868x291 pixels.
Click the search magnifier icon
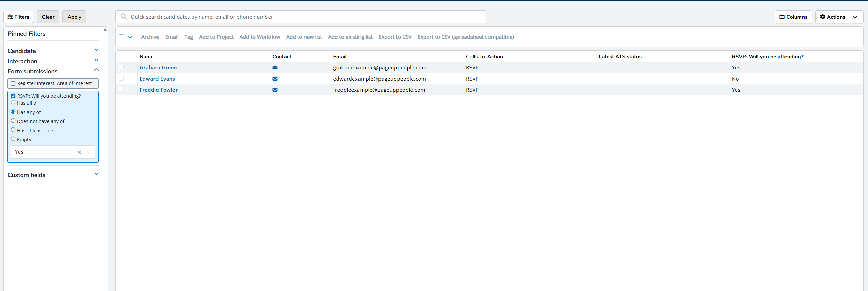[x=124, y=17]
